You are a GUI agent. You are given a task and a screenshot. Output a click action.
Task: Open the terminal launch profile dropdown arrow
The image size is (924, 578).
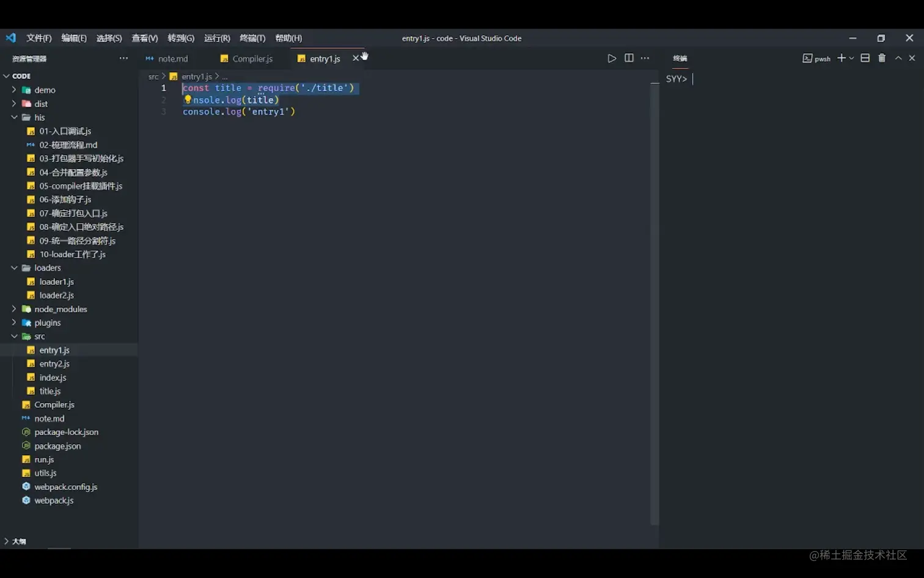click(851, 58)
